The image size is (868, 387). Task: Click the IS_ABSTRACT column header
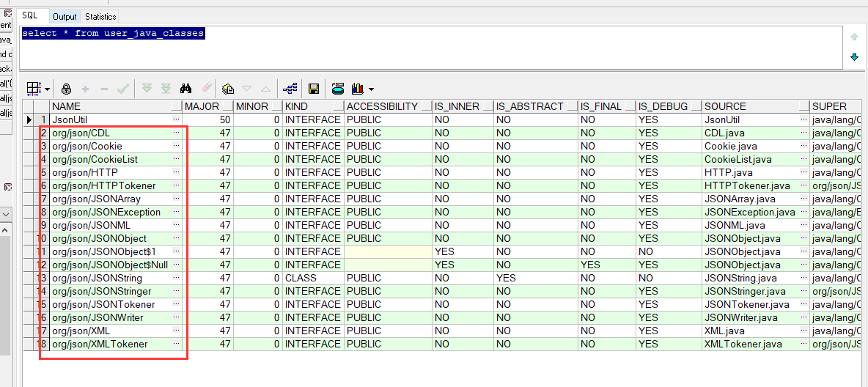536,106
